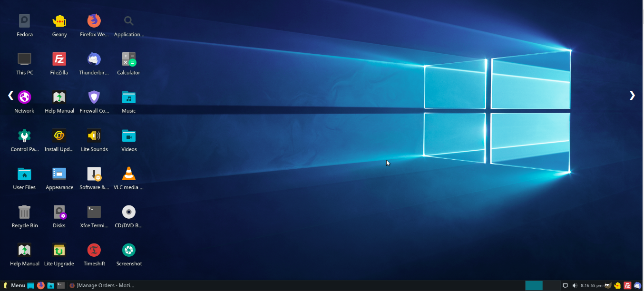Image resolution: width=644 pixels, height=291 pixels.
Task: Open the terminal taskbar launcher
Action: click(61, 285)
